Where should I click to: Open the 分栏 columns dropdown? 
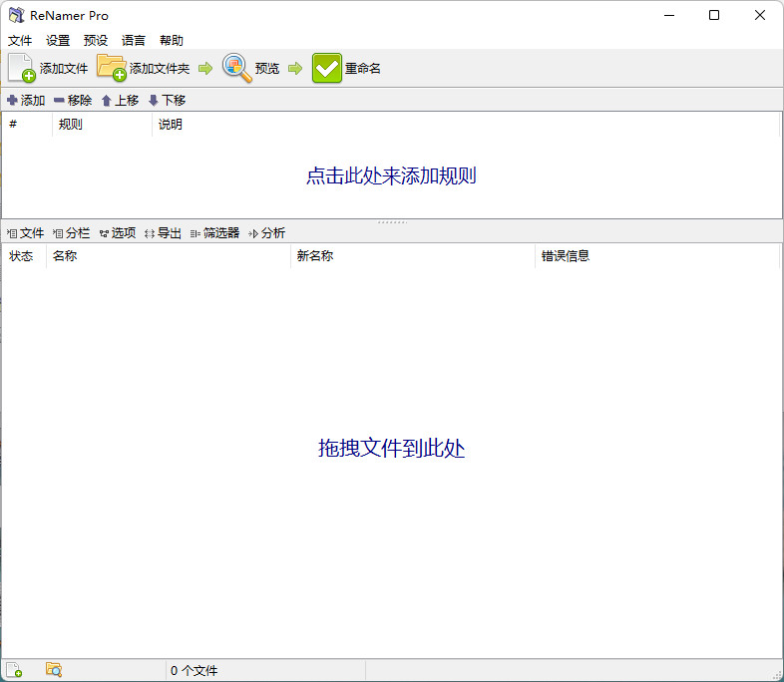[72, 233]
